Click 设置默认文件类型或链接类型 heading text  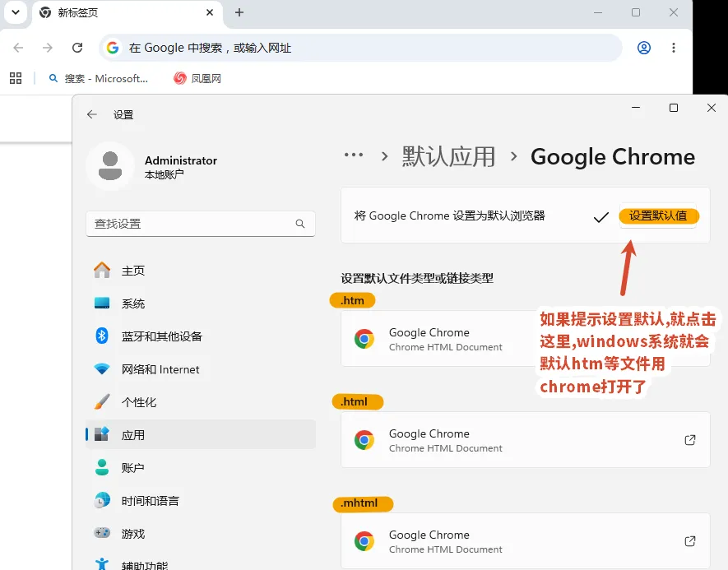(417, 279)
